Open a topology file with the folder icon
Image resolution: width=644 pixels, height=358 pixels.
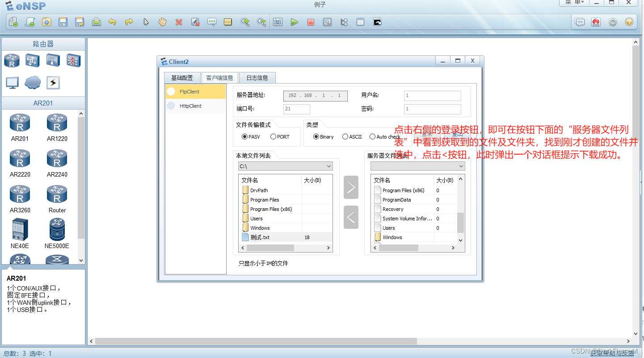tap(46, 22)
